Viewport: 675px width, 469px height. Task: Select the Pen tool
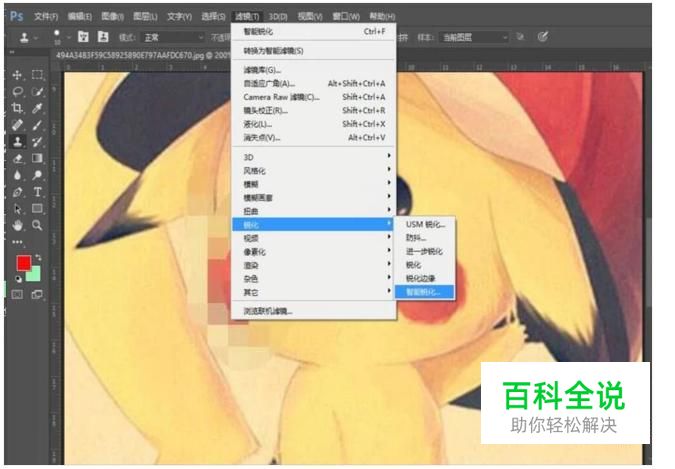[17, 192]
